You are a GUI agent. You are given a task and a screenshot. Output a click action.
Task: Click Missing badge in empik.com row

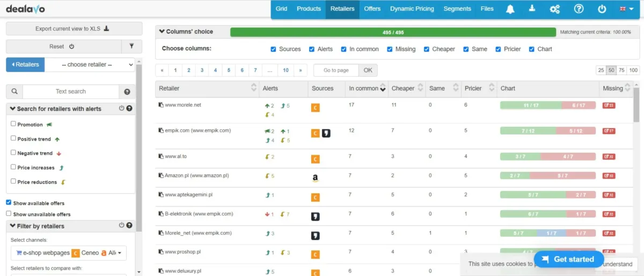pos(609,131)
